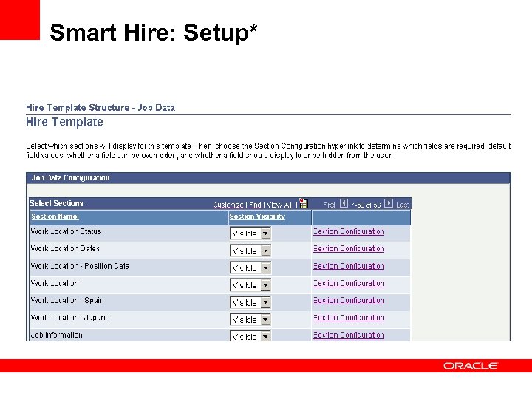Click the download-to-spreadsheet grid icon
The height and width of the screenshot is (399, 532).
(x=304, y=203)
